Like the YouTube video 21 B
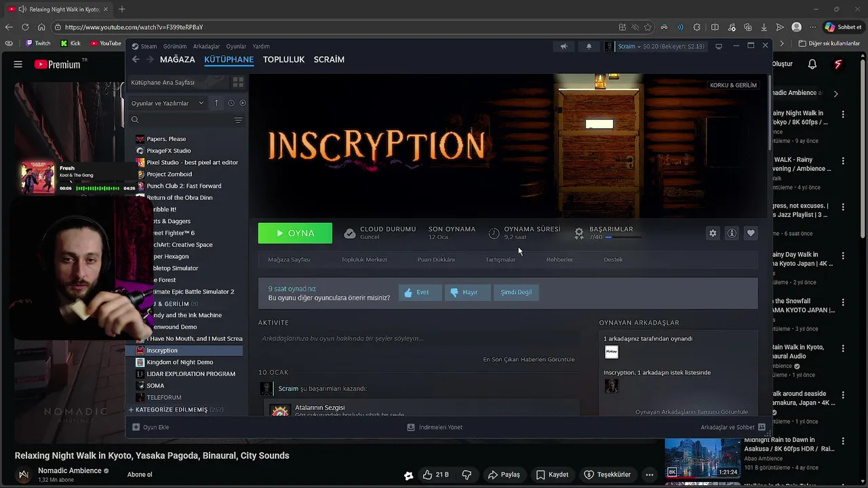Image resolution: width=868 pixels, height=488 pixels. [x=435, y=474]
